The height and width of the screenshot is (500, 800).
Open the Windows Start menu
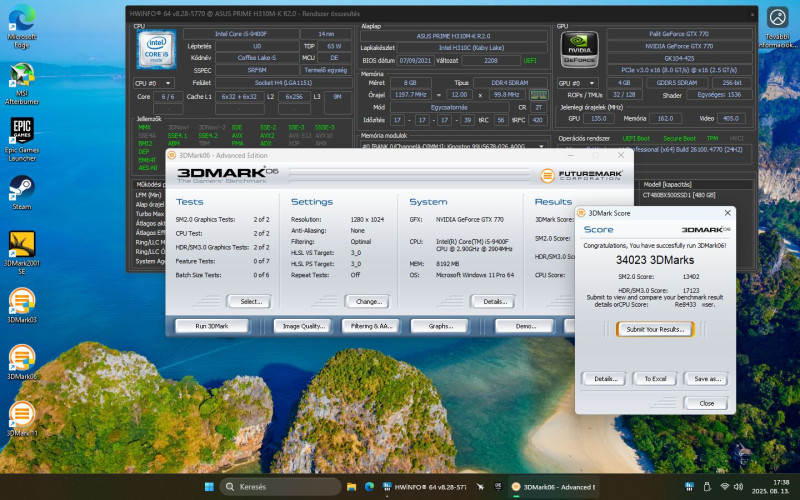click(209, 487)
